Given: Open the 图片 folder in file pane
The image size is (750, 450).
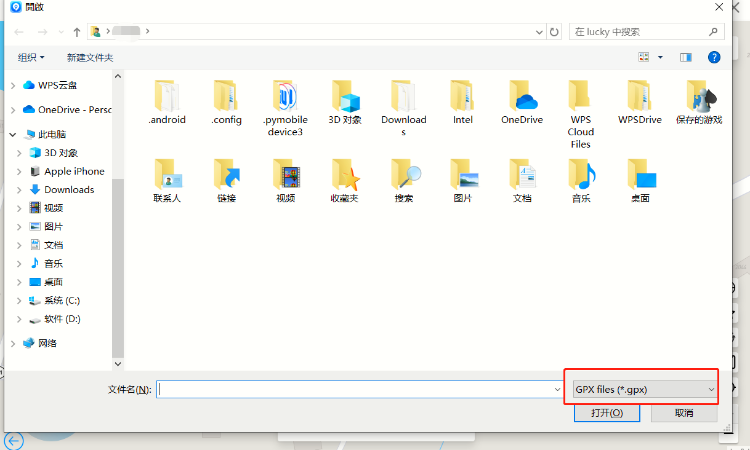Looking at the screenshot, I should coord(463,181).
